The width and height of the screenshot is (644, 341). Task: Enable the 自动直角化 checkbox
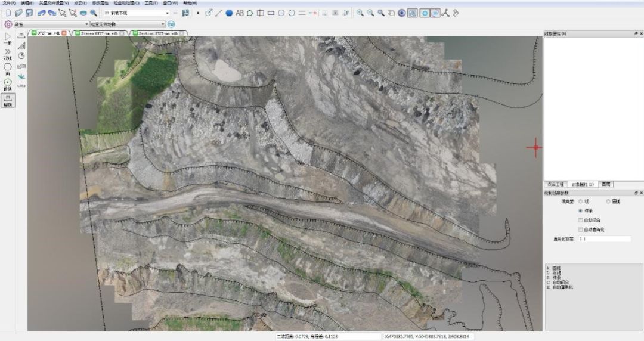pyautogui.click(x=580, y=229)
